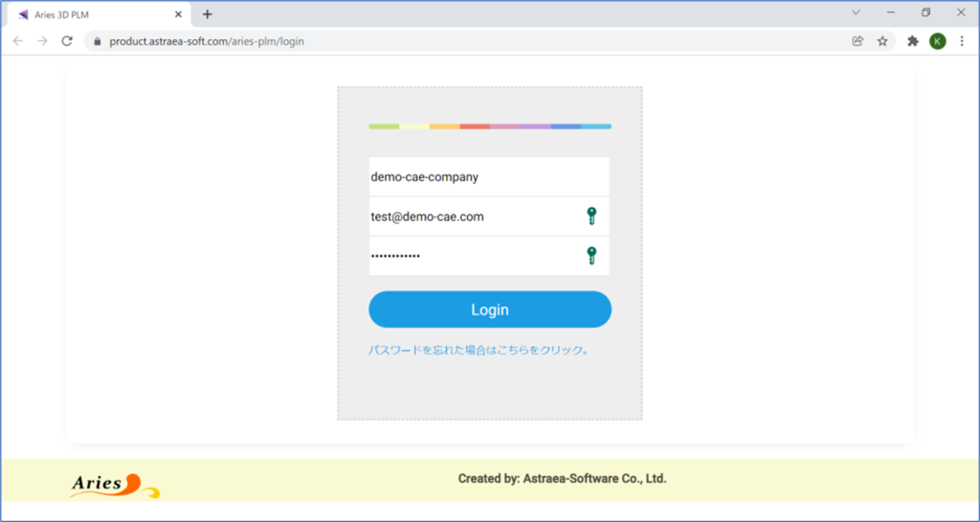Open tab search dropdown chevron
The image size is (980, 522).
(857, 12)
